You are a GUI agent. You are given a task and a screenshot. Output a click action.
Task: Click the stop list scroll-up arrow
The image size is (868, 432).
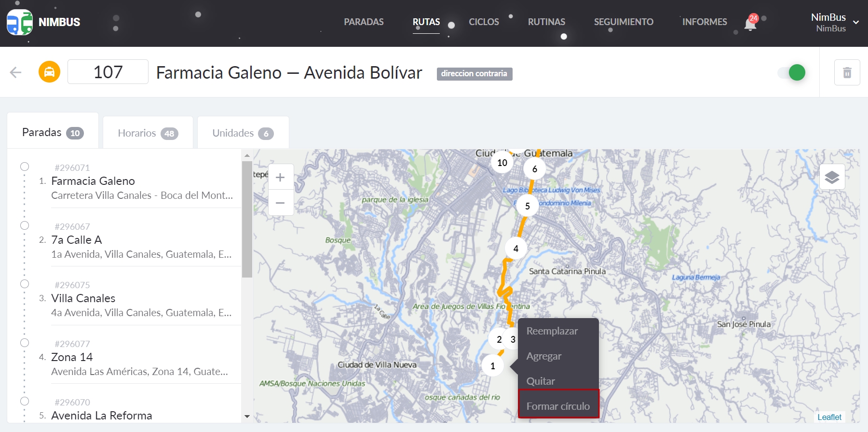(x=247, y=155)
